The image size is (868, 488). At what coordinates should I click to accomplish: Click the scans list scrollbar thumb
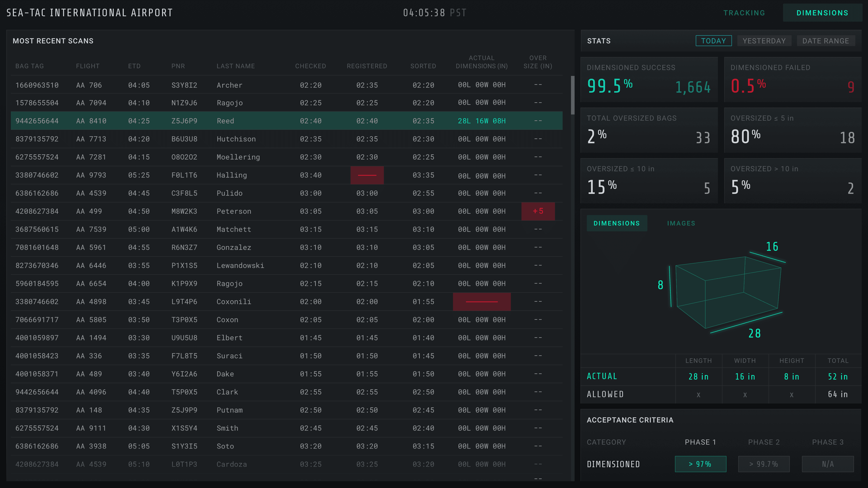point(573,95)
